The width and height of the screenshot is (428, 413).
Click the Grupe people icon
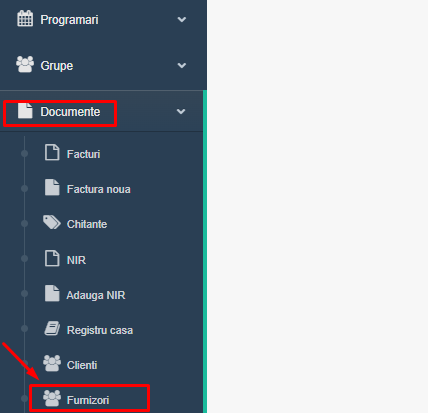[25, 64]
